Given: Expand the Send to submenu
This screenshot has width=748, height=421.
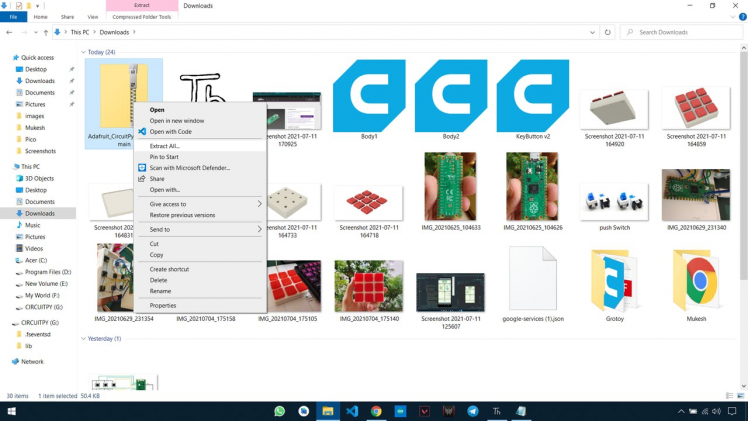Looking at the screenshot, I should [200, 229].
